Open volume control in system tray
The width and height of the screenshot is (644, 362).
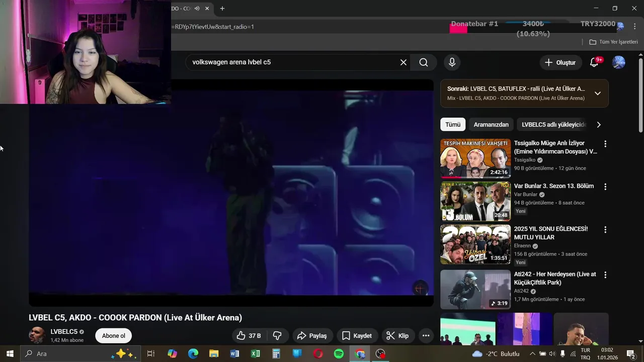[552, 353]
